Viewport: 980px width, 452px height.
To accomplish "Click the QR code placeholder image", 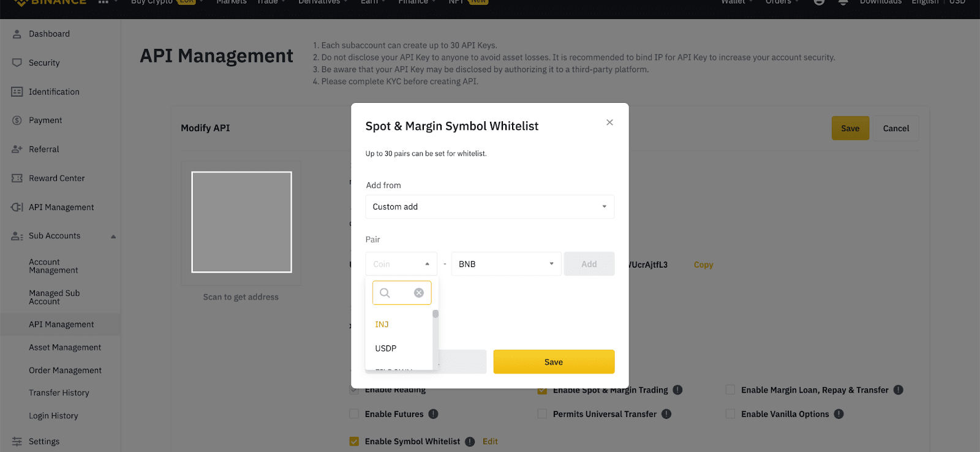I will 241,222.
